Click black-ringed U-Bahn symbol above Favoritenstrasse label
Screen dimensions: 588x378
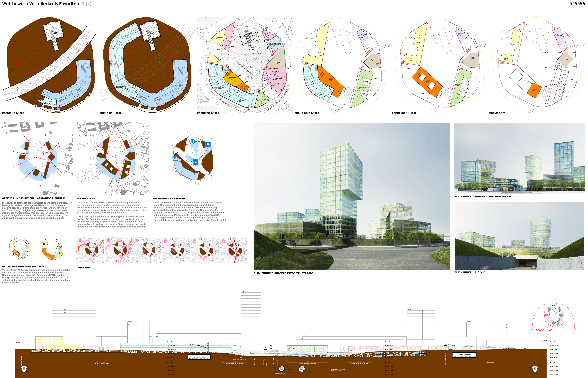(281, 369)
